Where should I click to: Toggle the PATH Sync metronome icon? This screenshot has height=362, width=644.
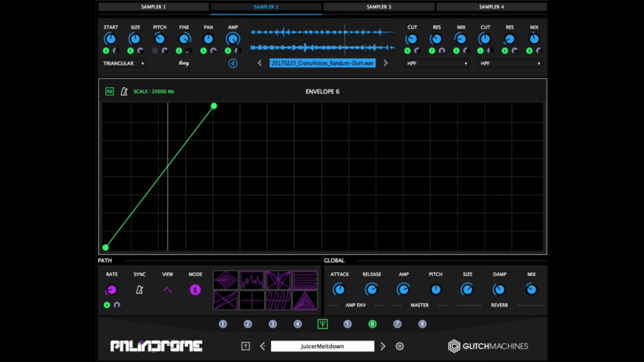(x=140, y=290)
